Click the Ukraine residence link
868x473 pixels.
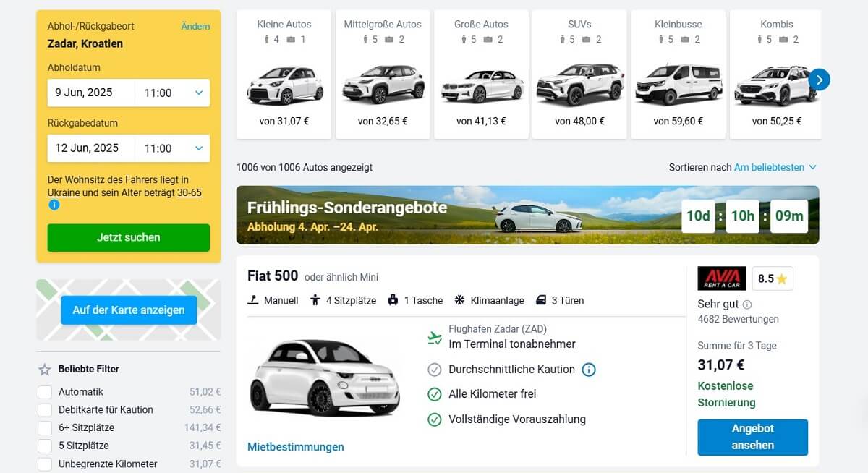64,193
